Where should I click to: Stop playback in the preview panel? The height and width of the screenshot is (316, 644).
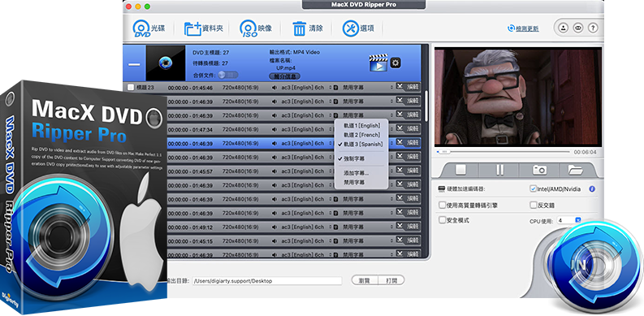(x=460, y=170)
